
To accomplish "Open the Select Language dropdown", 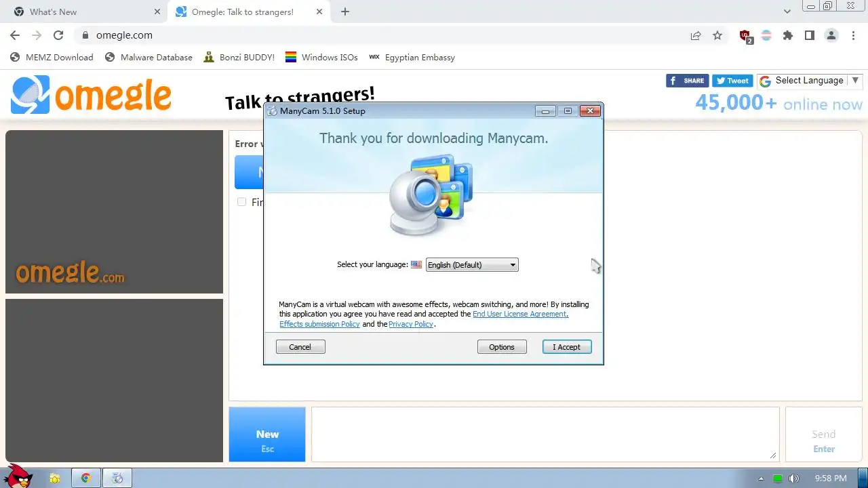I will (810, 81).
